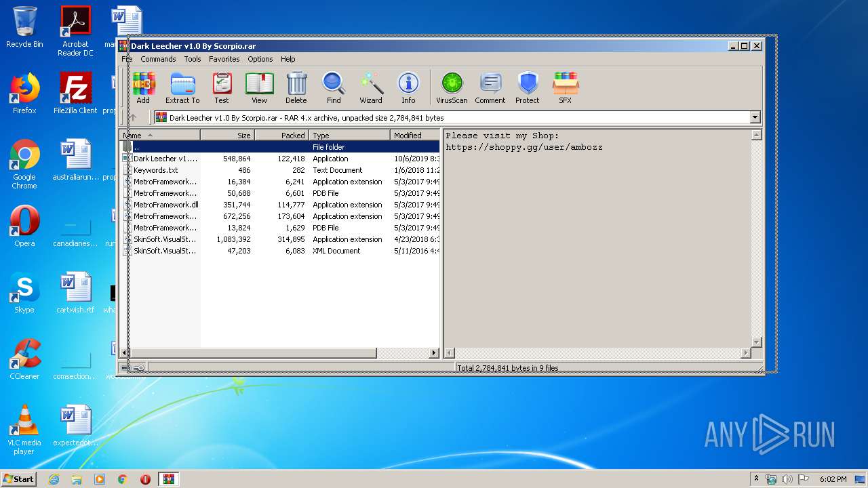Select the parent folder '..' row
Screen dimensions: 868x488
tap(280, 147)
